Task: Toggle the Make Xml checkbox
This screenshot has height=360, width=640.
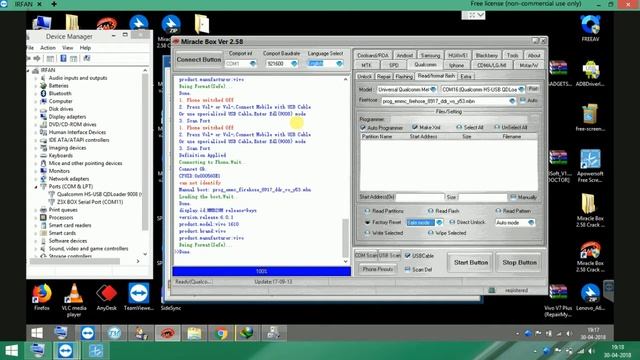Action: [415, 127]
